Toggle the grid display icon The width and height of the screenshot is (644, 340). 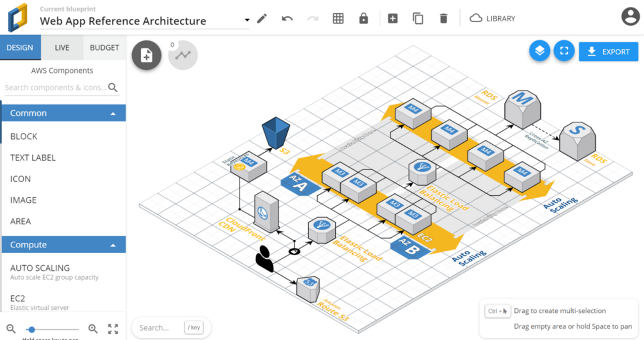(x=338, y=19)
